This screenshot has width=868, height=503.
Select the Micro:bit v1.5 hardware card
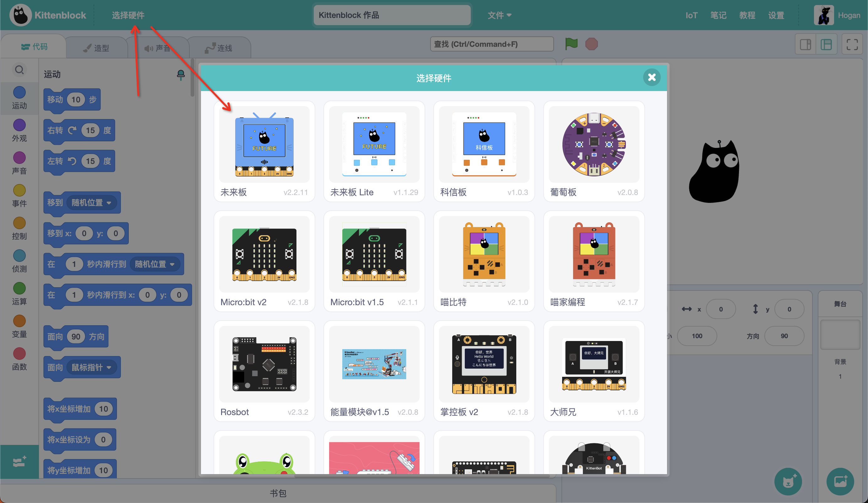click(374, 261)
